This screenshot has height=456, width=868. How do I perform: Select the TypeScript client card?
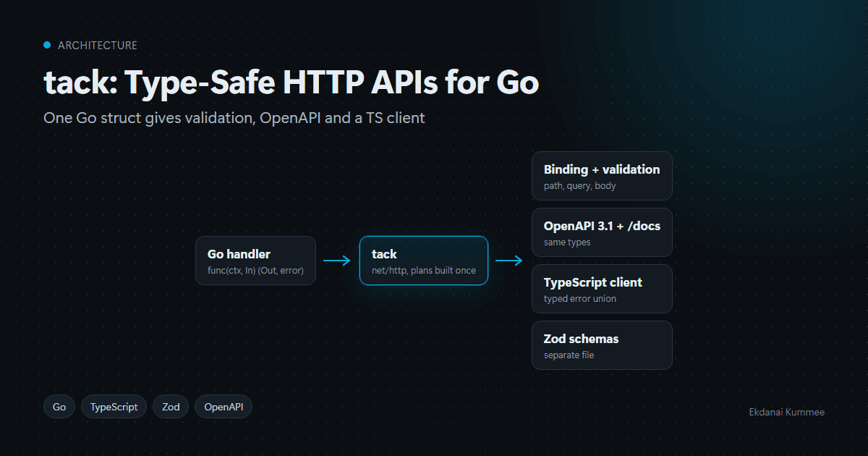(602, 289)
